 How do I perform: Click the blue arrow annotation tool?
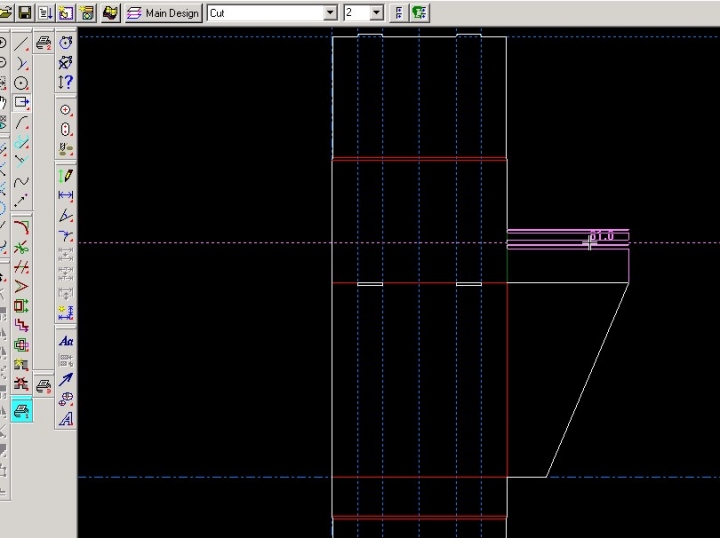tap(66, 379)
